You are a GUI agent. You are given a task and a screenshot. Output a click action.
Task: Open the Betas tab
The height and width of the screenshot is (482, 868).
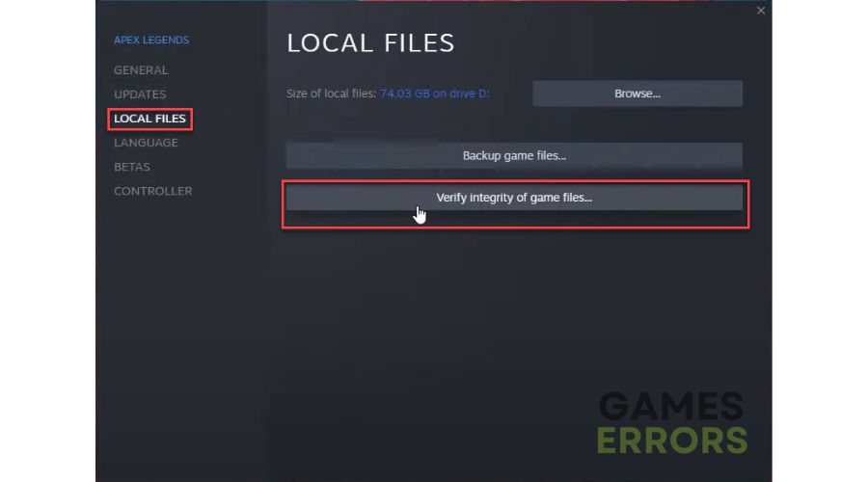[x=132, y=167]
